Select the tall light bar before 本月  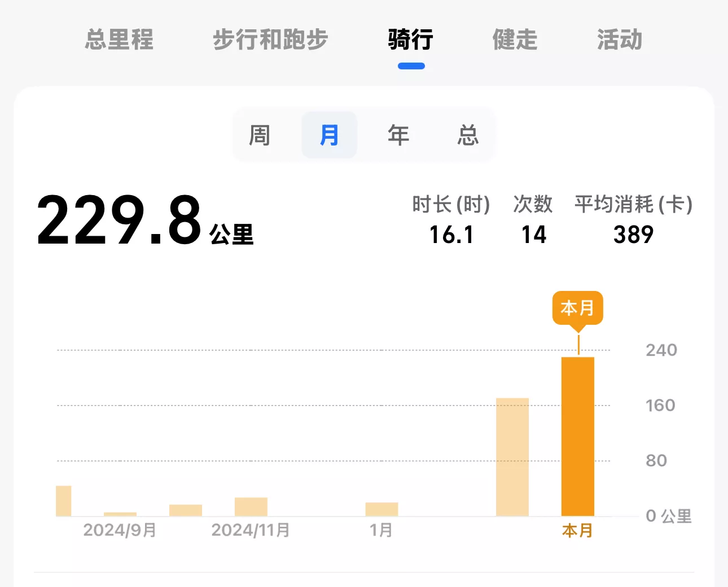tap(512, 457)
